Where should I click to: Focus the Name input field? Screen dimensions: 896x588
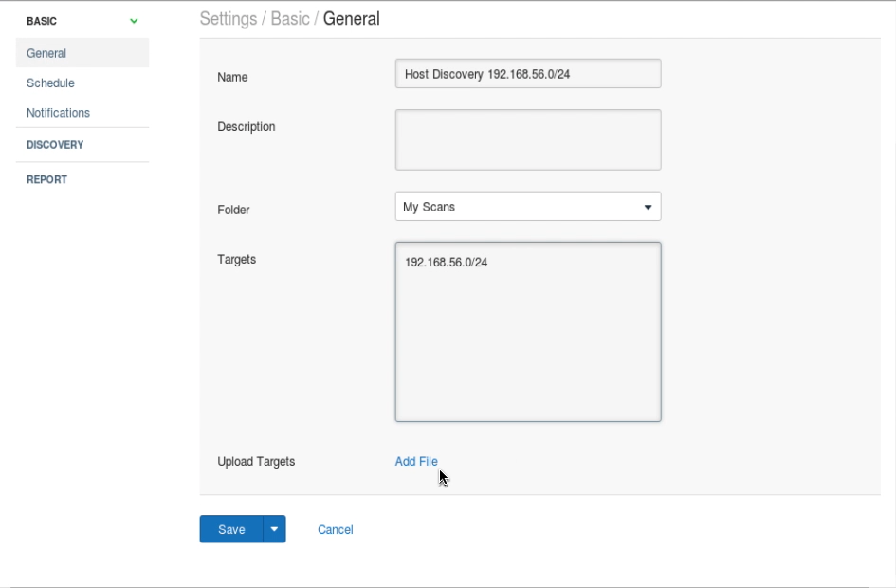point(528,74)
